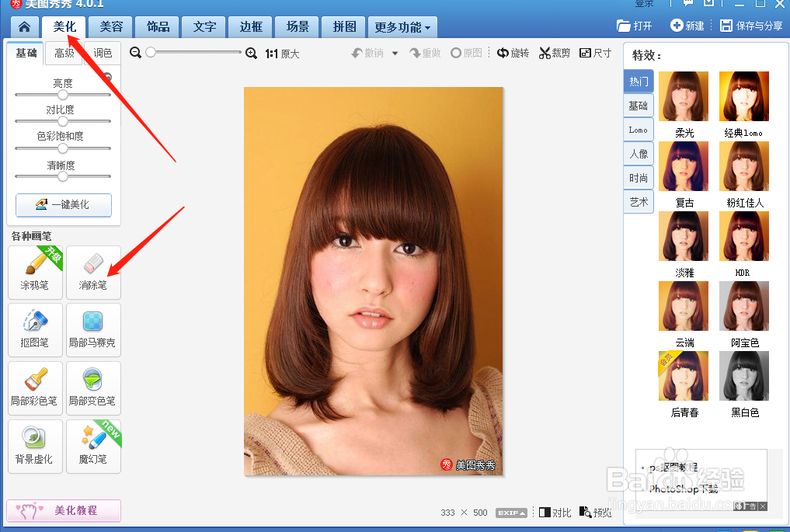
Task: Click the 对比度 contrast slider handle
Action: pos(62,121)
